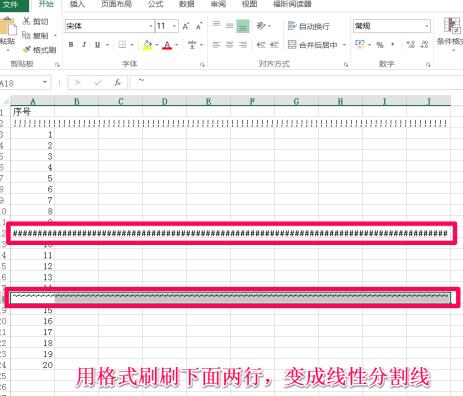
Task: Open clipboard group dialog launcher
Action: click(57, 65)
